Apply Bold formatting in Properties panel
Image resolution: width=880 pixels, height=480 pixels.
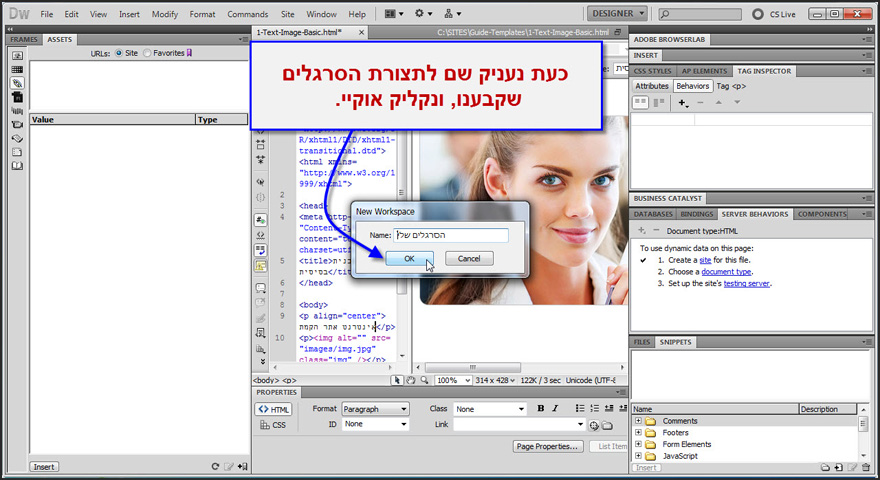coord(540,408)
